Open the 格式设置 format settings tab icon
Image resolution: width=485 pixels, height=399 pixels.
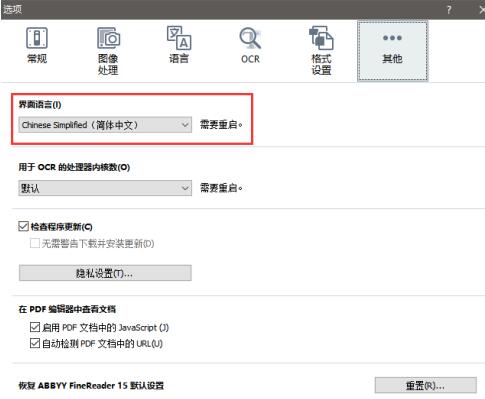pos(321,38)
